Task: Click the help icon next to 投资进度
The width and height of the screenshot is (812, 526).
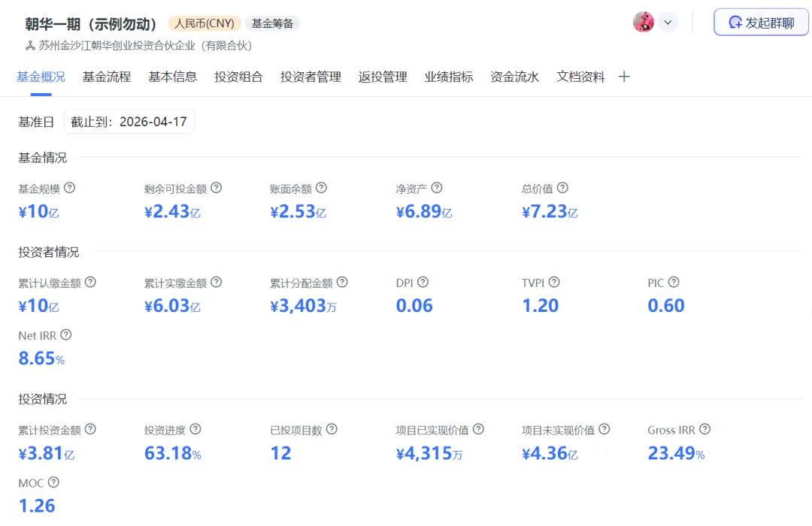Action: point(195,429)
